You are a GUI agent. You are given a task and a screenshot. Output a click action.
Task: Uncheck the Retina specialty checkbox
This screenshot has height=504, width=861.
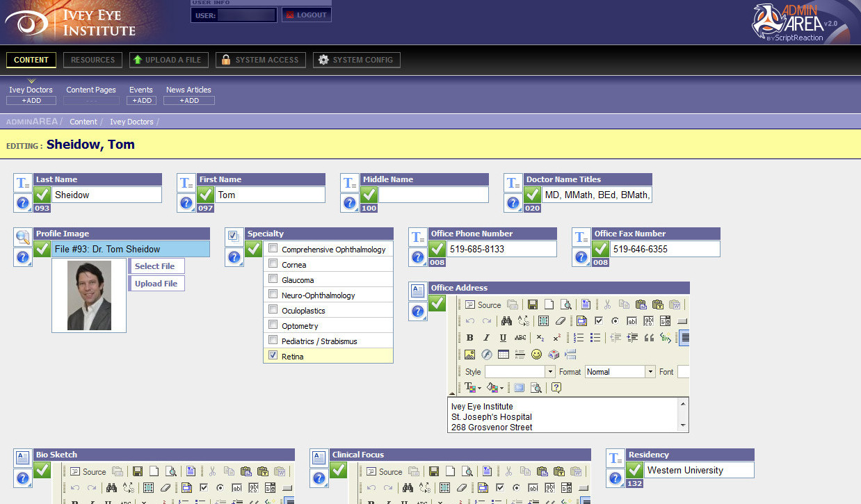pyautogui.click(x=273, y=355)
